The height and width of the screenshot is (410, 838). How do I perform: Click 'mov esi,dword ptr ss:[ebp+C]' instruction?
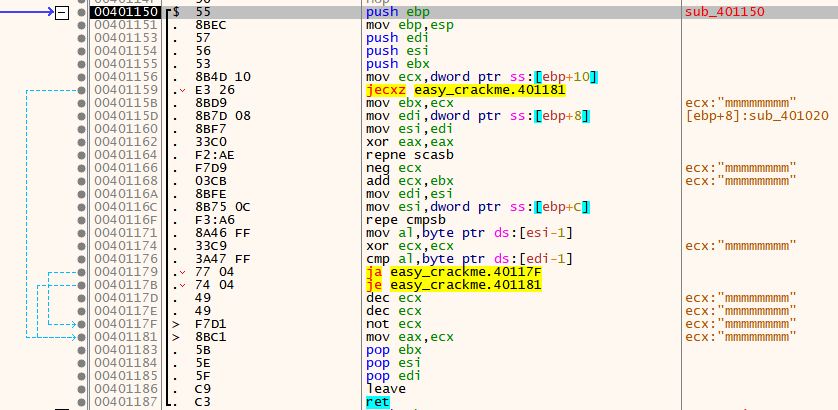[x=479, y=207]
